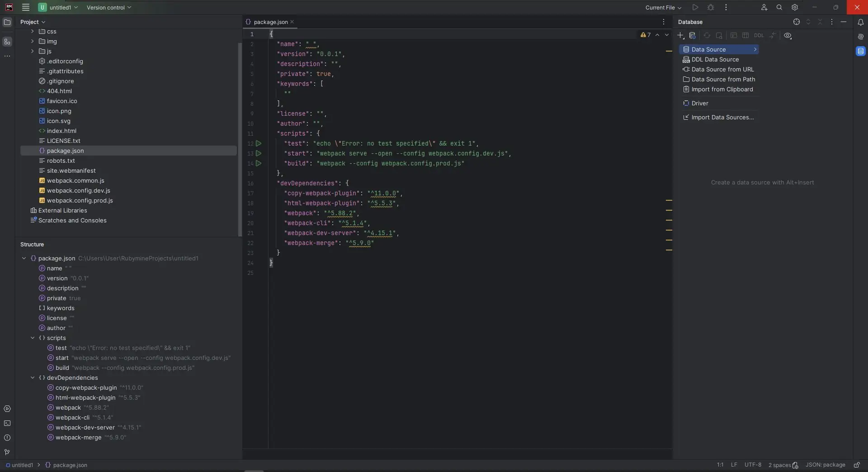Open the Structure tool window sidebar icon
This screenshot has width=868, height=472.
coord(7,42)
